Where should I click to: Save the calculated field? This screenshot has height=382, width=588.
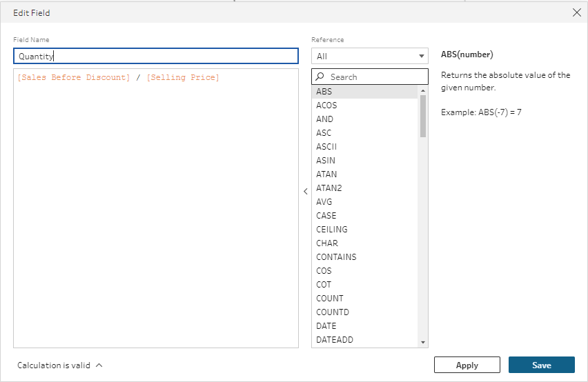pos(541,365)
